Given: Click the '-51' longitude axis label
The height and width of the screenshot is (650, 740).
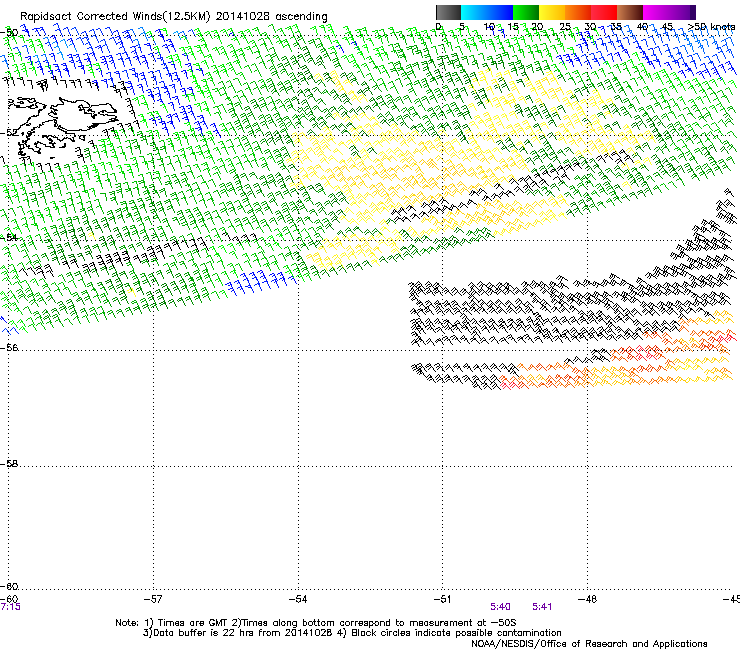Looking at the screenshot, I should [x=442, y=599].
